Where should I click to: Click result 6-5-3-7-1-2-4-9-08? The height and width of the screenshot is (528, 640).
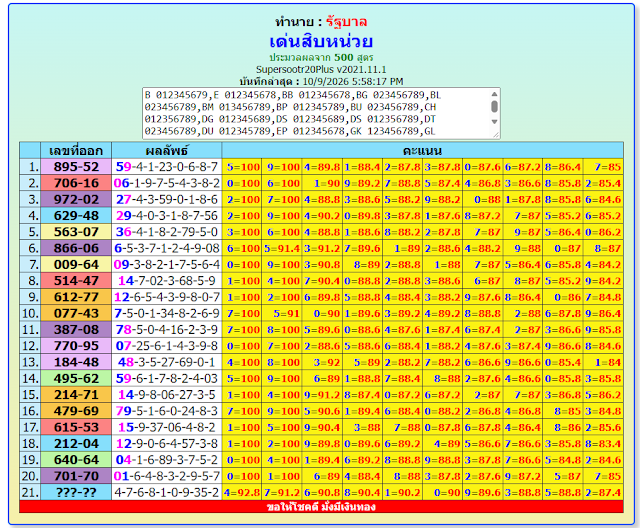(167, 248)
